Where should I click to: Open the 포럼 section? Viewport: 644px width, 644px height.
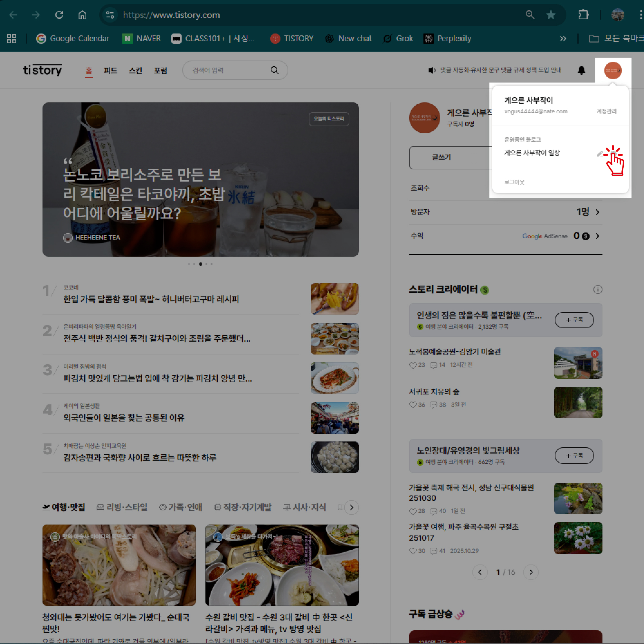(x=160, y=70)
